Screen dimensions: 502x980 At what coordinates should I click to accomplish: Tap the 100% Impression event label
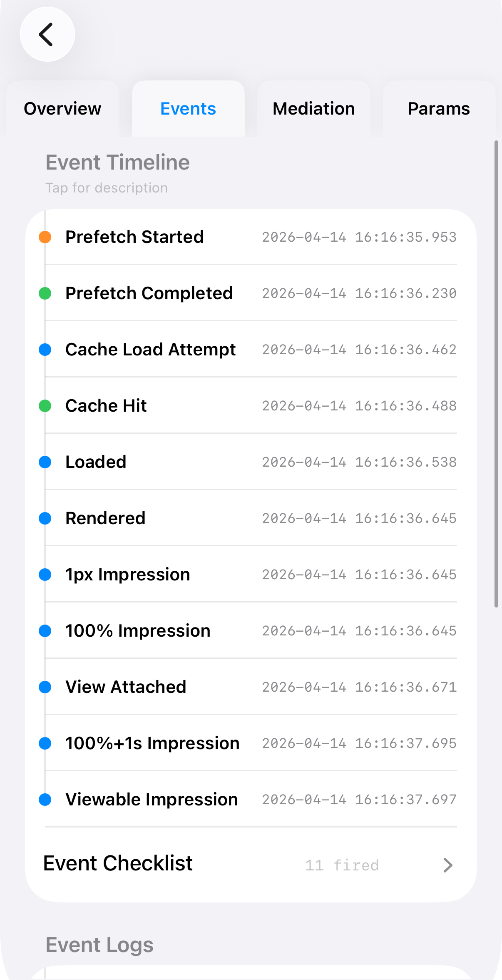point(138,631)
